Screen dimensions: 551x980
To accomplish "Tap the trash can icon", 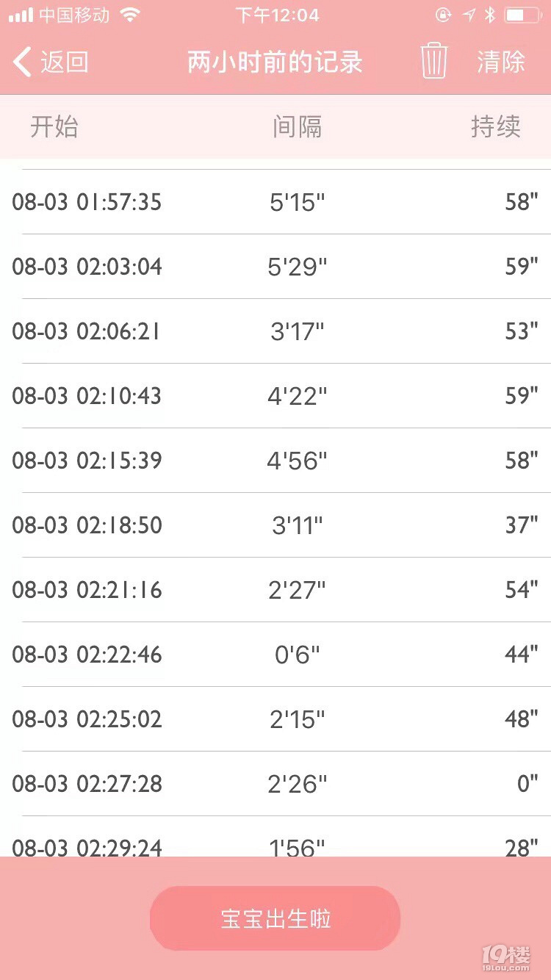I will coord(434,60).
